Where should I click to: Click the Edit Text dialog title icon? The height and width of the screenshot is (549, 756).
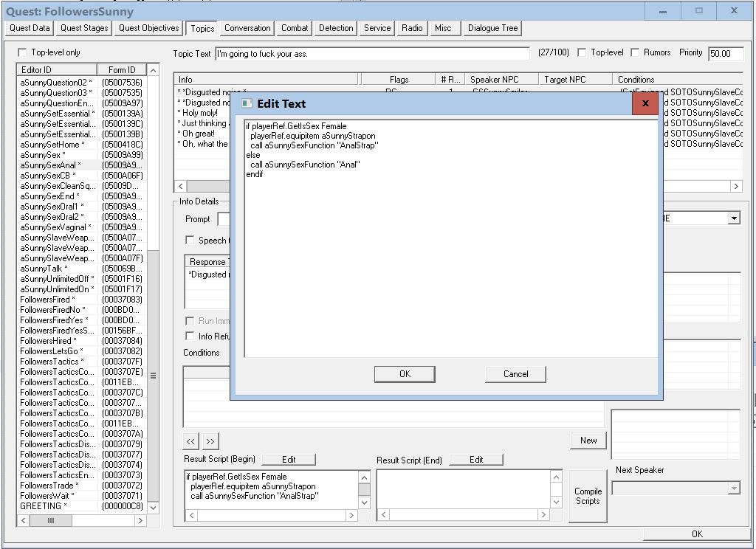point(247,103)
